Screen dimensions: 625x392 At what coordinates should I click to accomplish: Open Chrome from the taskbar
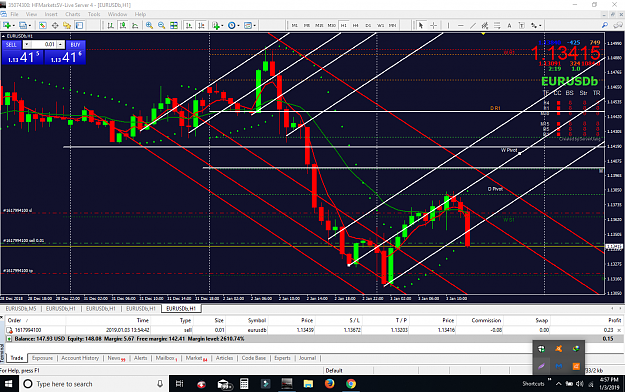[x=351, y=384]
